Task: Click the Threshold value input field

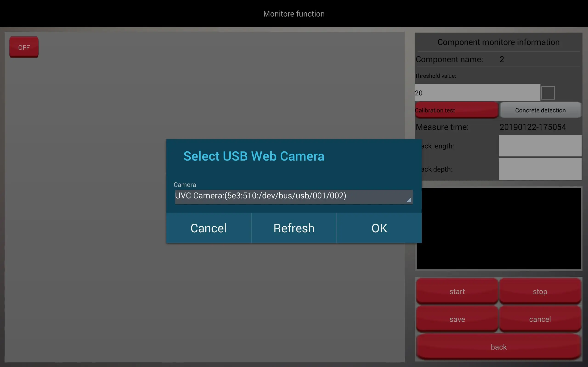Action: coord(477,93)
